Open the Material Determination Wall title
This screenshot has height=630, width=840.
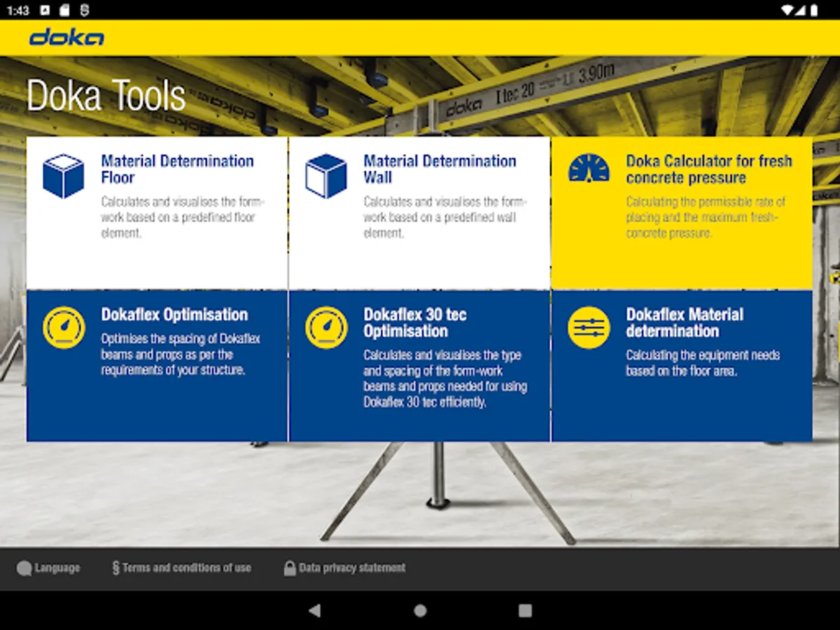click(x=440, y=169)
